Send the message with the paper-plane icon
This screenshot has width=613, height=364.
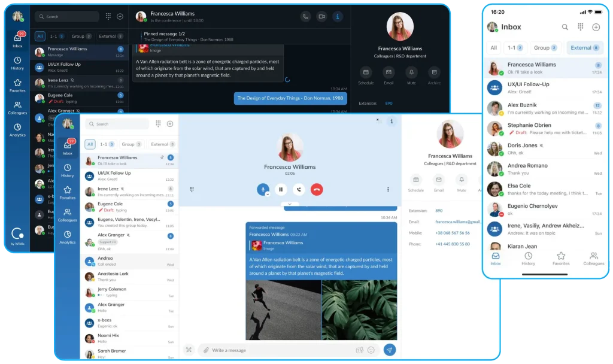tap(389, 350)
